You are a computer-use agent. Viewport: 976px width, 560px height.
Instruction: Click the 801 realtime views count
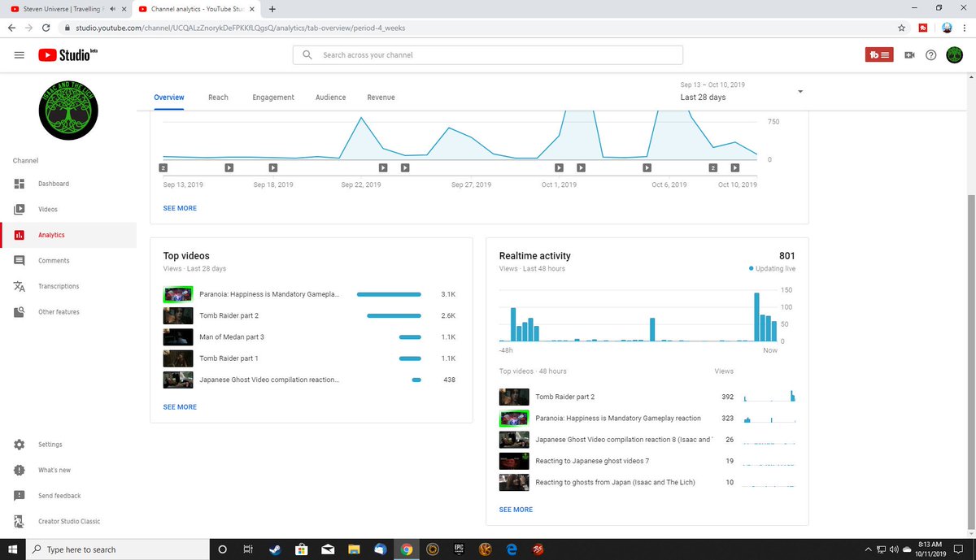click(x=786, y=256)
